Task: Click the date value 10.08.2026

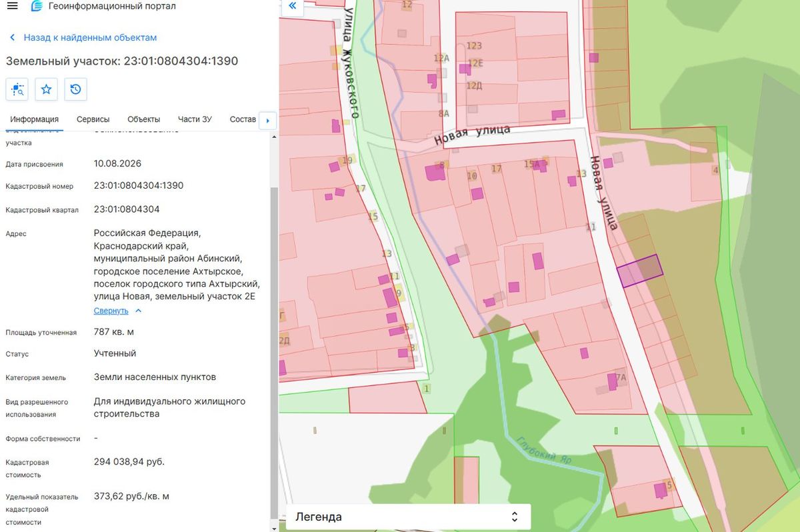Action: [x=118, y=163]
